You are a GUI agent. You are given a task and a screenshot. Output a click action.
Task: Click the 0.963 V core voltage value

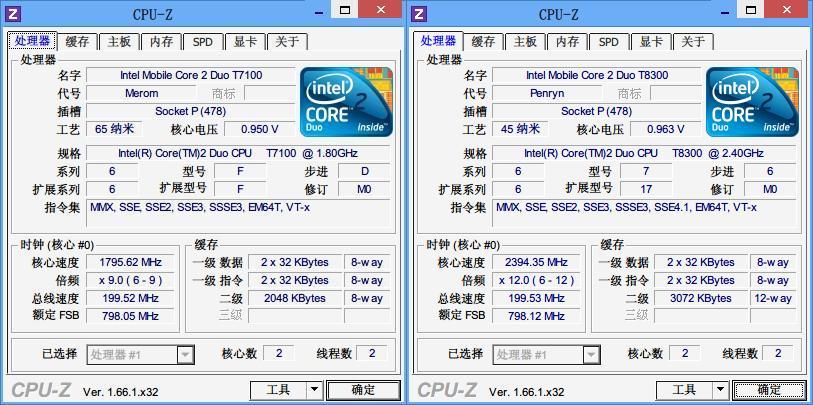666,129
